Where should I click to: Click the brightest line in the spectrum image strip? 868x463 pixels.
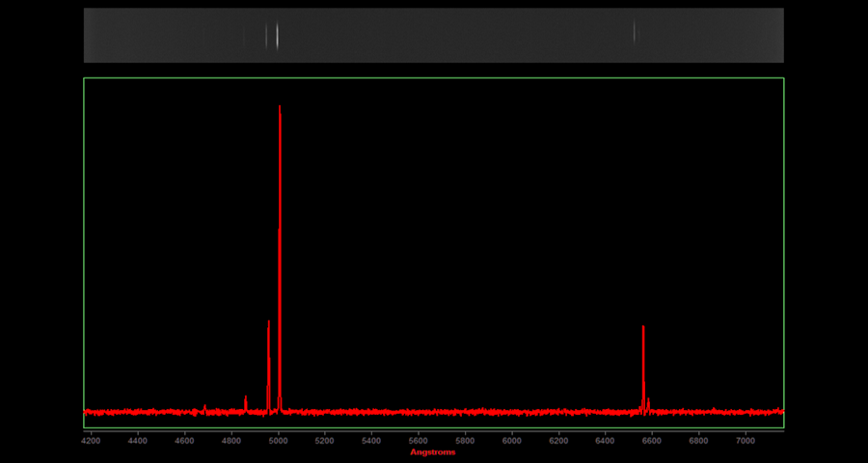pos(278,36)
